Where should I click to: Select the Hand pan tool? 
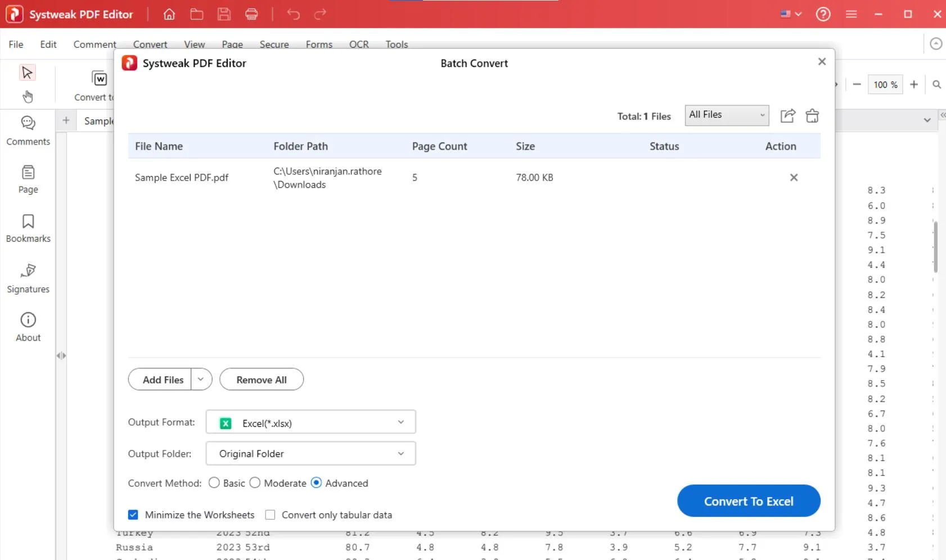(27, 96)
